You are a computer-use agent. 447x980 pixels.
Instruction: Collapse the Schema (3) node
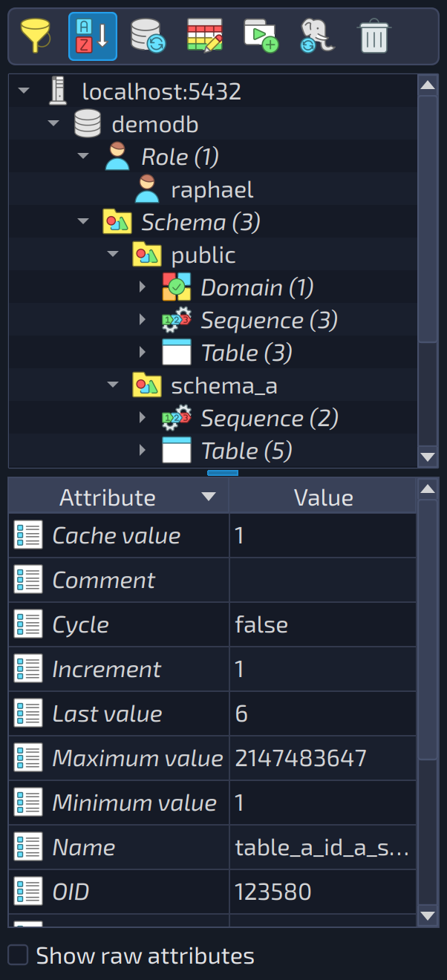point(84,222)
